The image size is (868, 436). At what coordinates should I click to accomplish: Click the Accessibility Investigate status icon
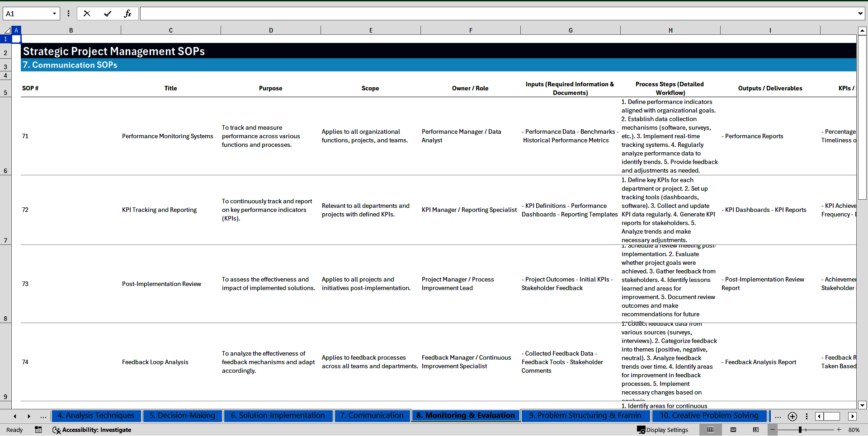92,430
